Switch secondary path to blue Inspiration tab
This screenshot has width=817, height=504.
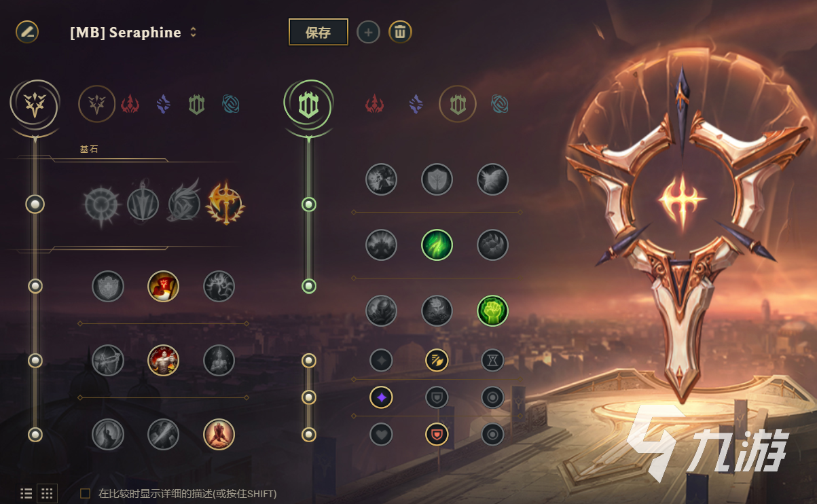tap(499, 104)
